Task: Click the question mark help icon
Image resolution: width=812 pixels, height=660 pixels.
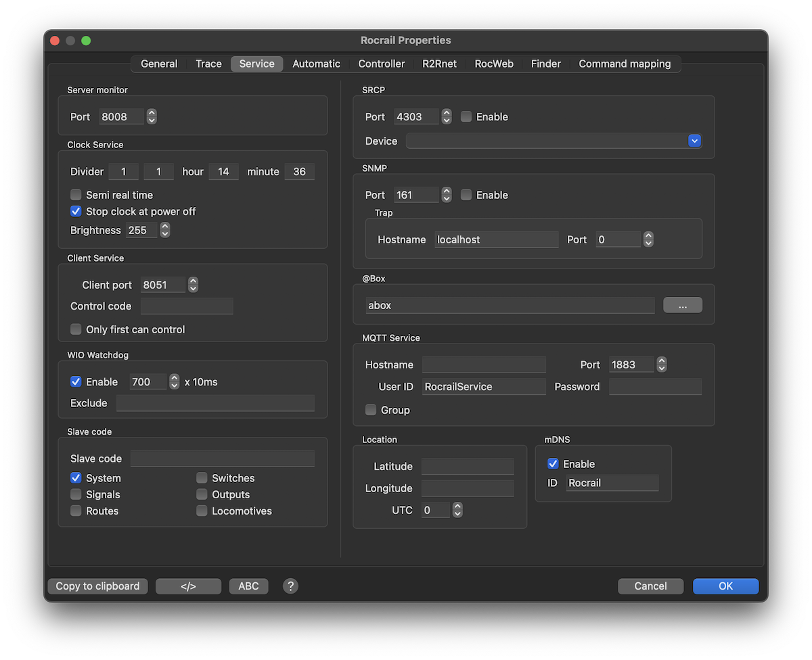Action: pyautogui.click(x=290, y=586)
